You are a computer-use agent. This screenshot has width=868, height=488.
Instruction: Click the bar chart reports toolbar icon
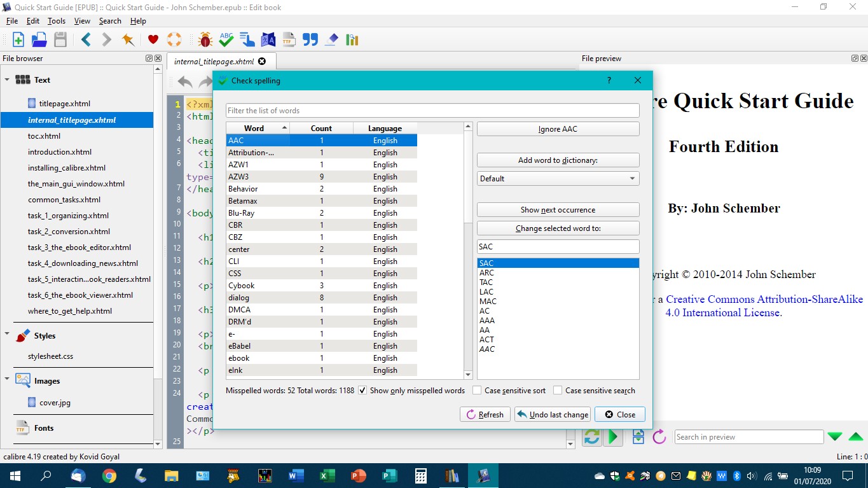(x=352, y=39)
